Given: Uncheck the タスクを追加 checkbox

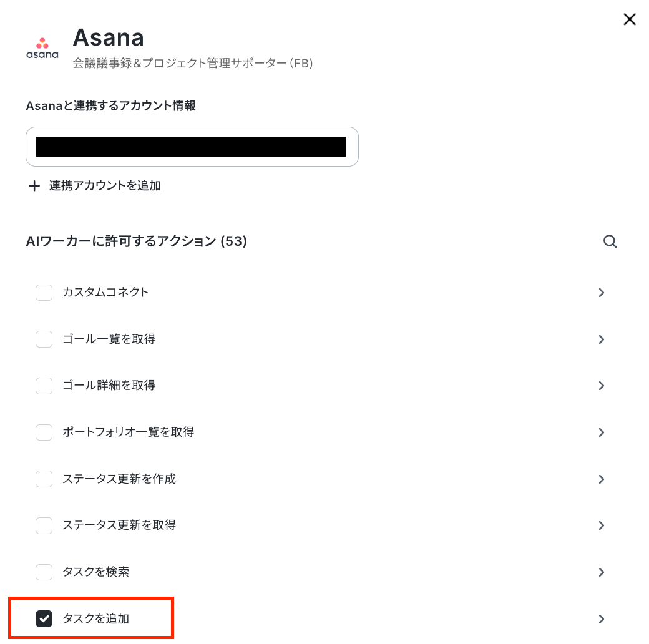Looking at the screenshot, I should pos(44,619).
